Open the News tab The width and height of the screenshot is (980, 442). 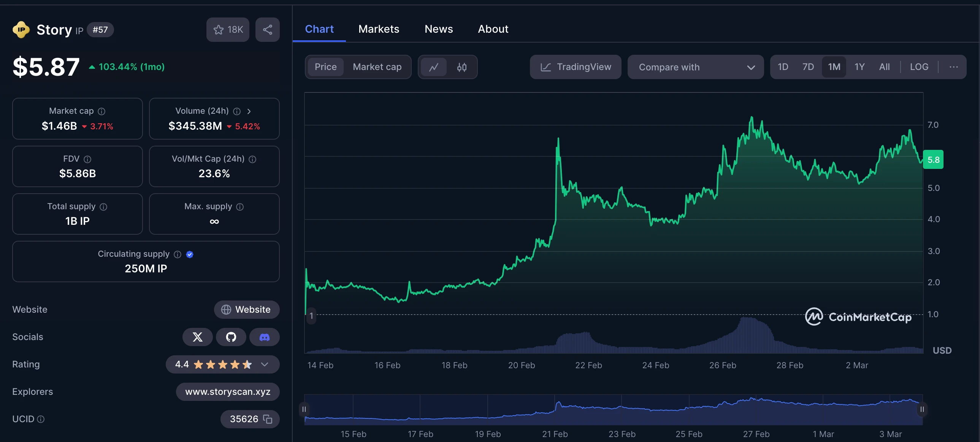pyautogui.click(x=438, y=29)
